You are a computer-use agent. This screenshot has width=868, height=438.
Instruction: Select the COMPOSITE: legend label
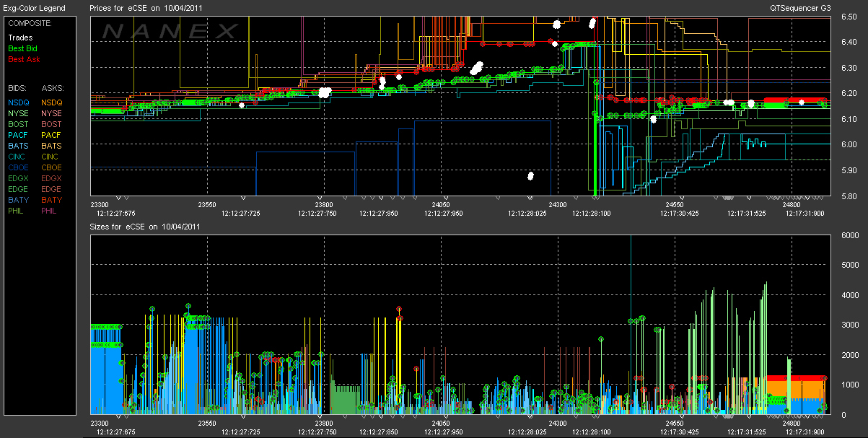point(29,23)
